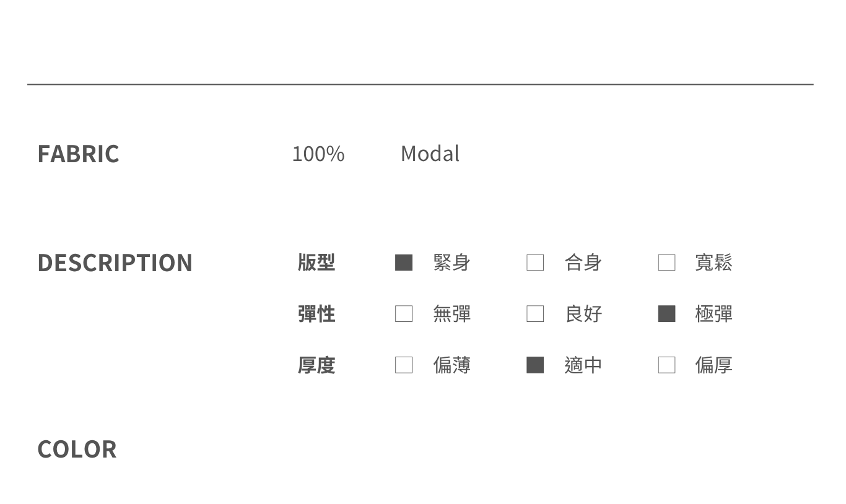Click the 極彈 text label
Screen dimensions: 846x504
[713, 314]
